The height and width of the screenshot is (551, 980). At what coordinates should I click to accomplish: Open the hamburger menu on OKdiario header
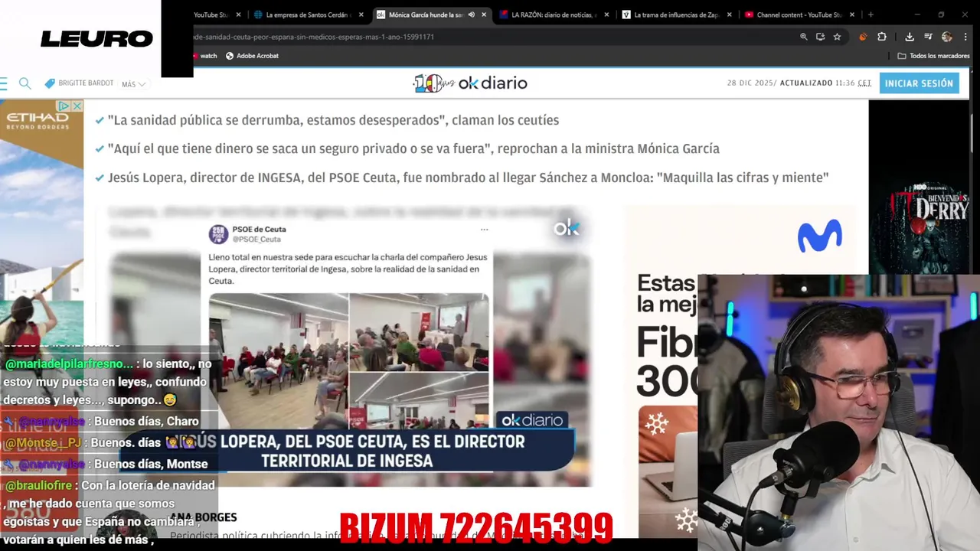tap(3, 83)
